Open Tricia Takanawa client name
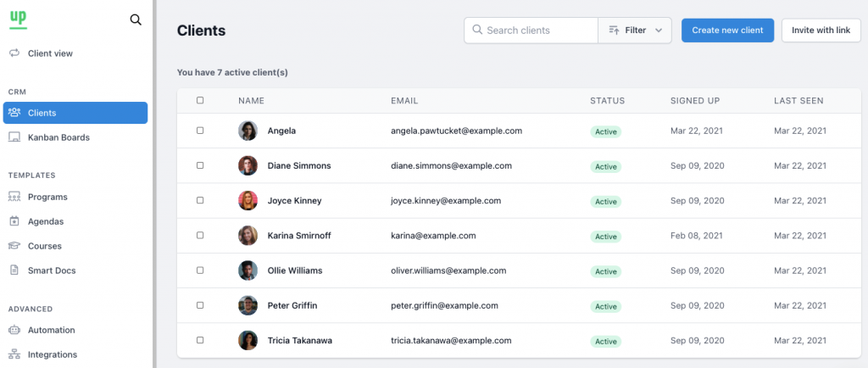 pos(299,340)
